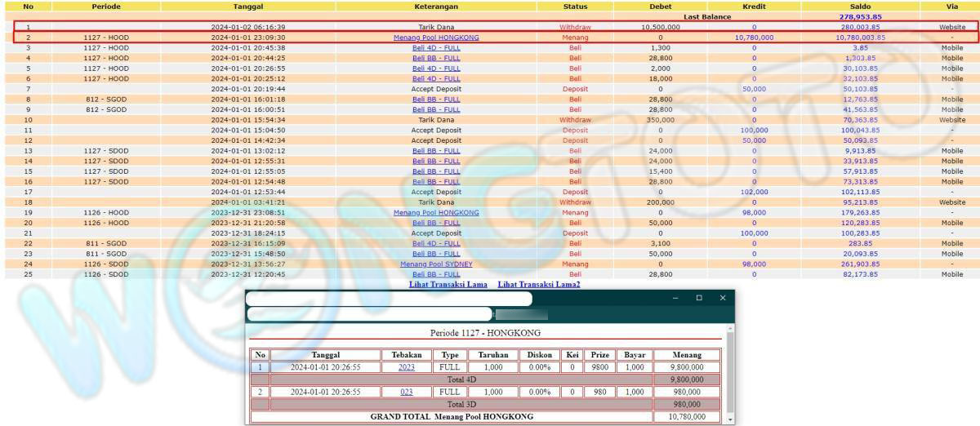Open Beli BB - FULL at 16:01:18
Screen dimensions: 980x426
pos(436,100)
